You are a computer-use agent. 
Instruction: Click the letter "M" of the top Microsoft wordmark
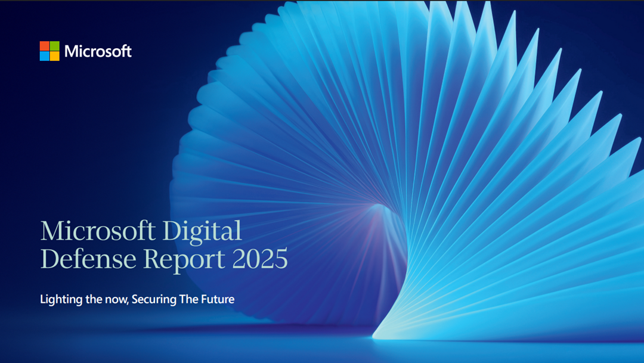point(70,51)
